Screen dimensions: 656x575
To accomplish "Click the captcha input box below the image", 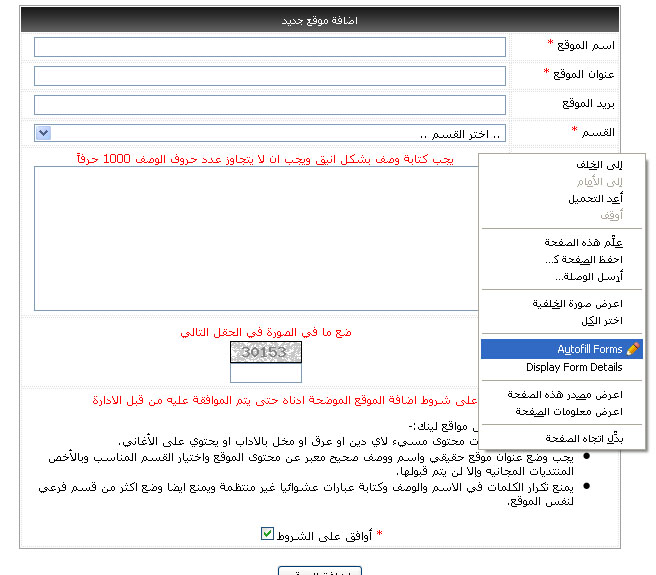I will [266, 373].
